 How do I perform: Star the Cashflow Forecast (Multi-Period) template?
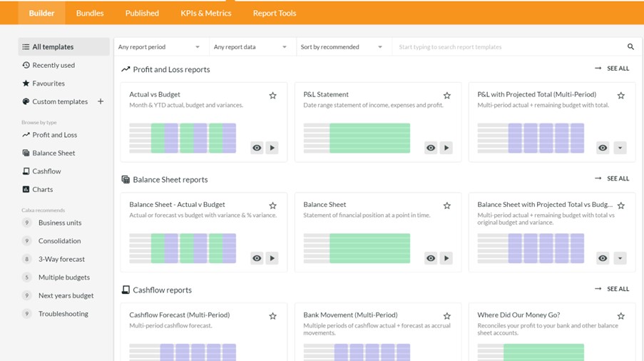point(272,316)
